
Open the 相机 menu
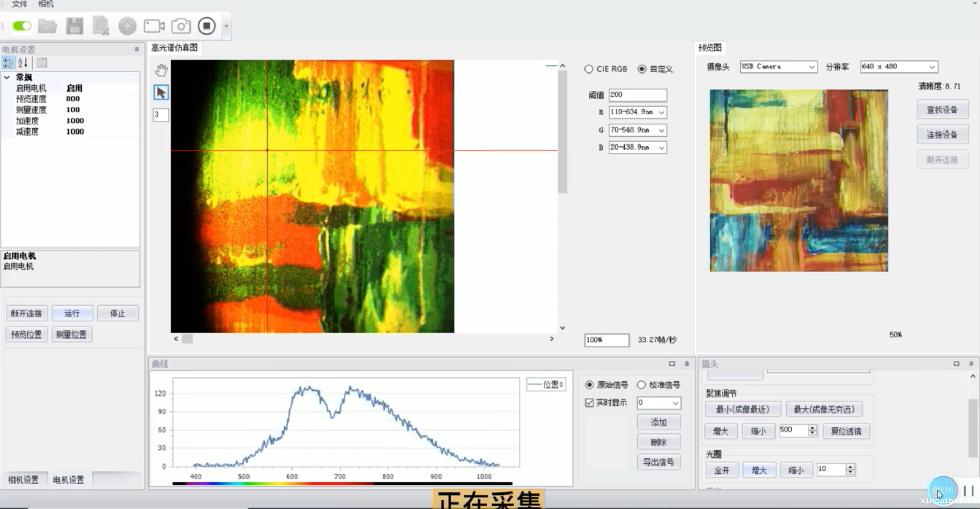pos(46,4)
